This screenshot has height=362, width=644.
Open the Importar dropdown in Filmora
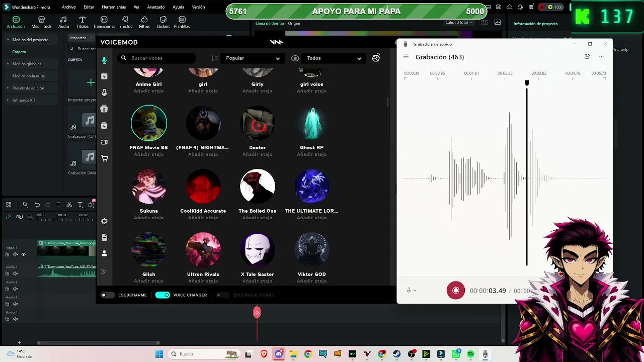point(82,38)
